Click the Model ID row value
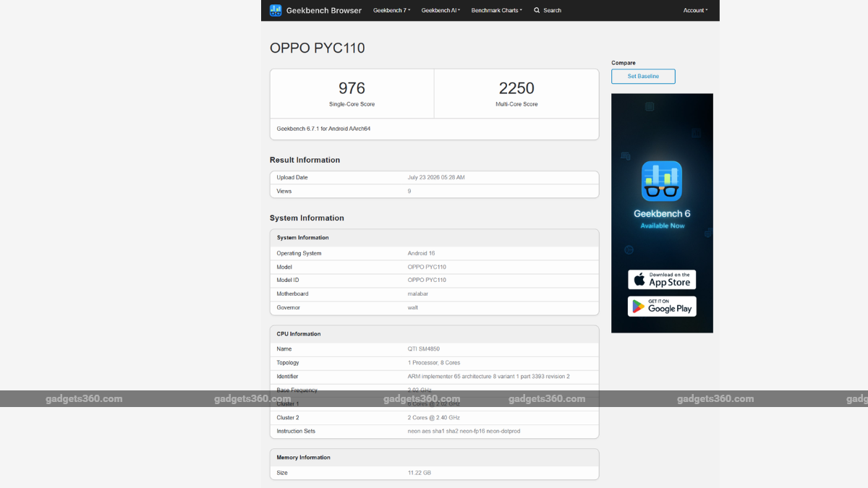Screen dimensions: 868x488 (x=427, y=280)
